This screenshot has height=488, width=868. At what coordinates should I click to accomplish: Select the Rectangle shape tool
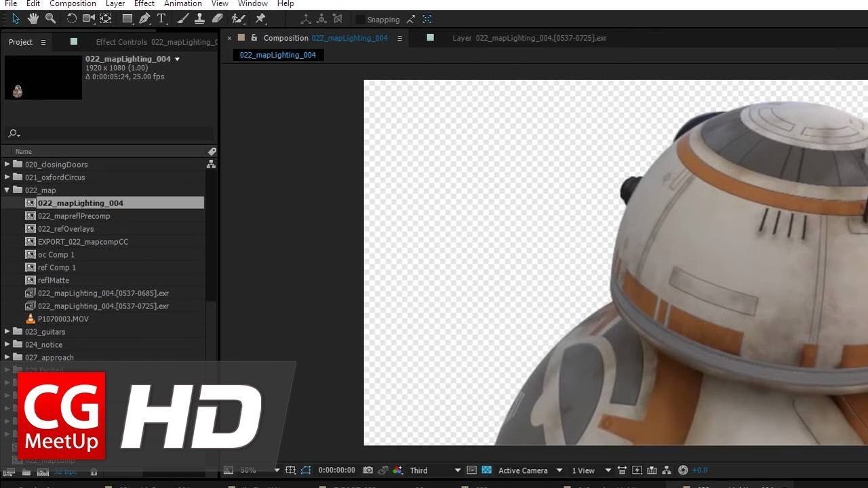[127, 19]
